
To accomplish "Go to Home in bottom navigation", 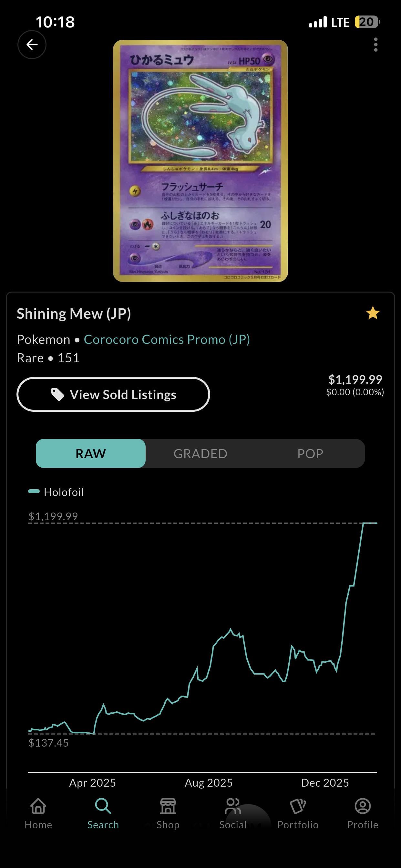I will [38, 813].
